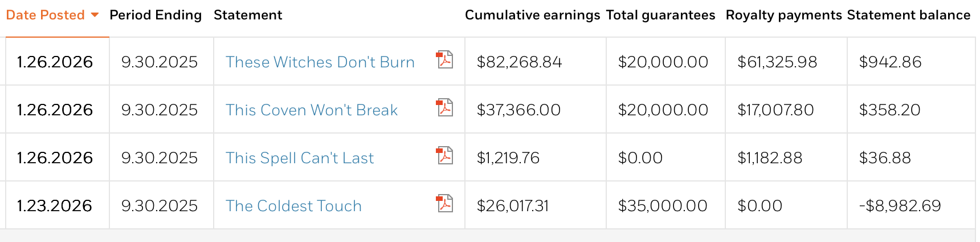980x242 pixels.
Task: Sort by Cumulative earnings column
Action: coord(532,15)
